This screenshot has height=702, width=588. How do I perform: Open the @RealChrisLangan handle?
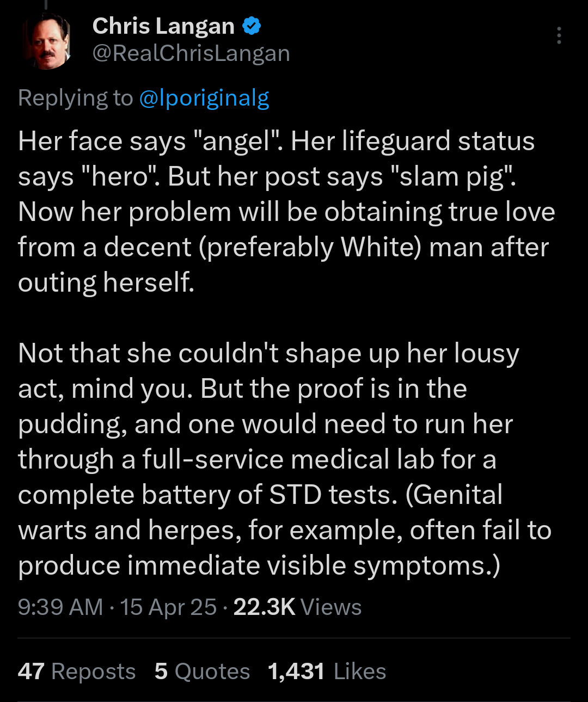coord(191,53)
